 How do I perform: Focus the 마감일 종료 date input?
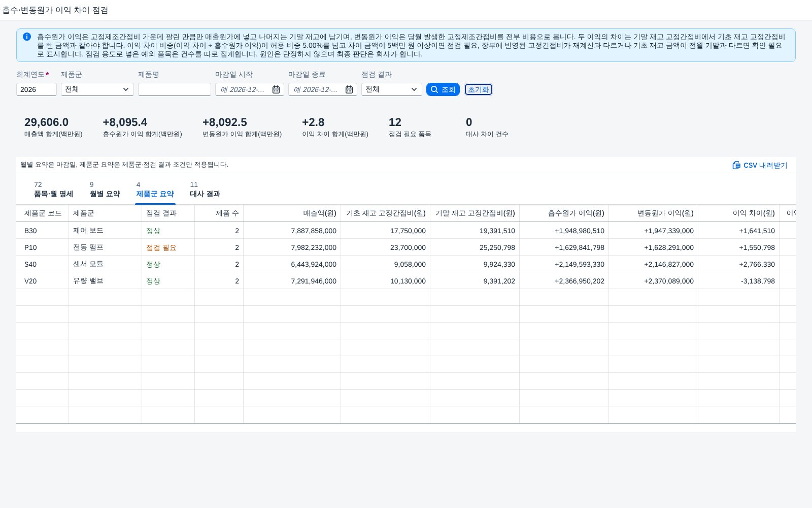click(317, 89)
